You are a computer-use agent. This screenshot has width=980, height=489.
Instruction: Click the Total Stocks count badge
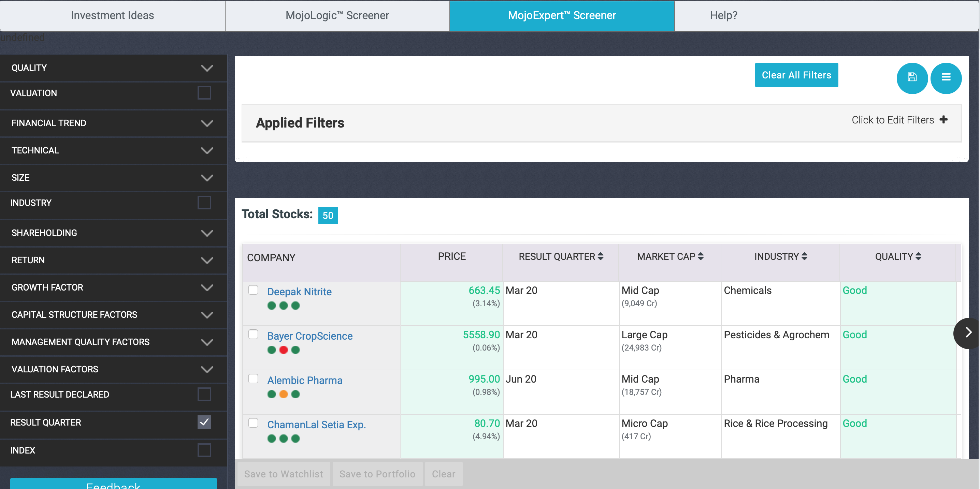328,216
